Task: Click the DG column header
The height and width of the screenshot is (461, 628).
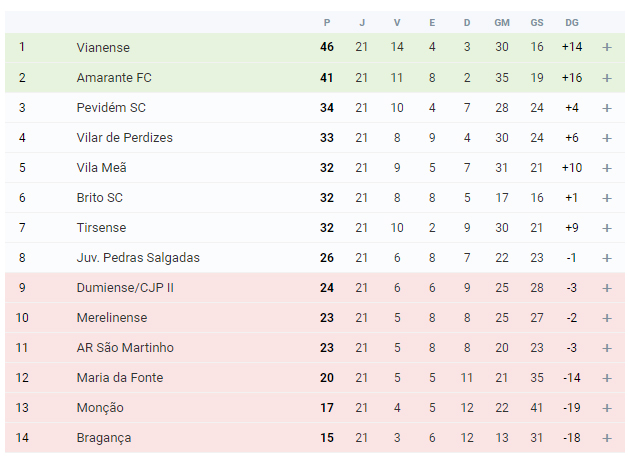Action: tap(572, 23)
